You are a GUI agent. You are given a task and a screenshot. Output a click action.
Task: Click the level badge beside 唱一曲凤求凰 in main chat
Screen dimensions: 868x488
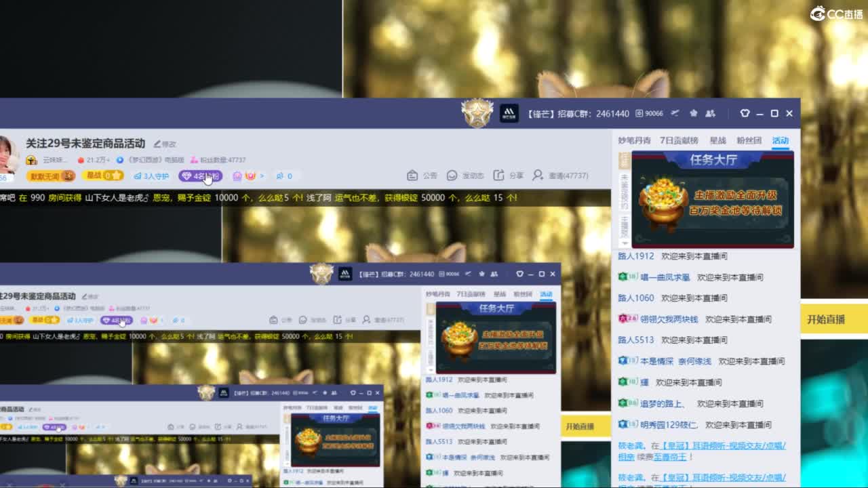tap(627, 277)
